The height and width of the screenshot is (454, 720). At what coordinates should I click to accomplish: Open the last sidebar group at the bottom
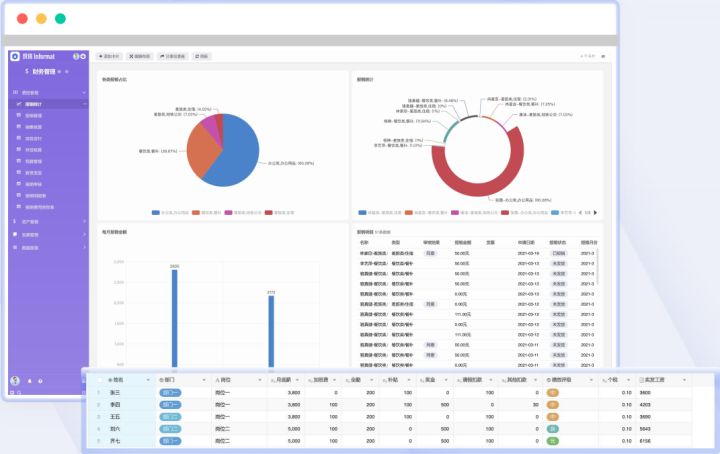(48, 247)
